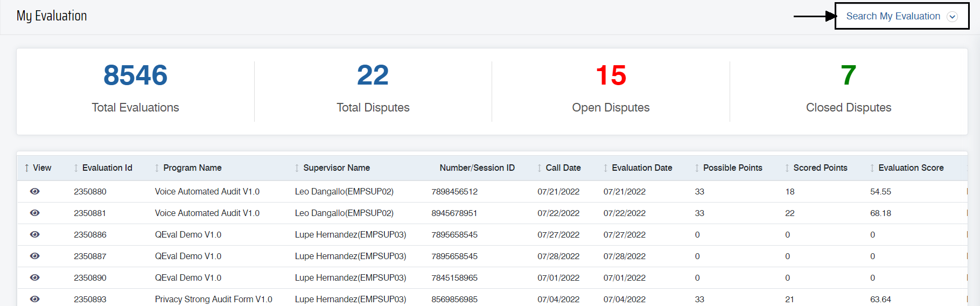The image size is (980, 306).
Task: Click session ID 7845158965
Action: (454, 278)
